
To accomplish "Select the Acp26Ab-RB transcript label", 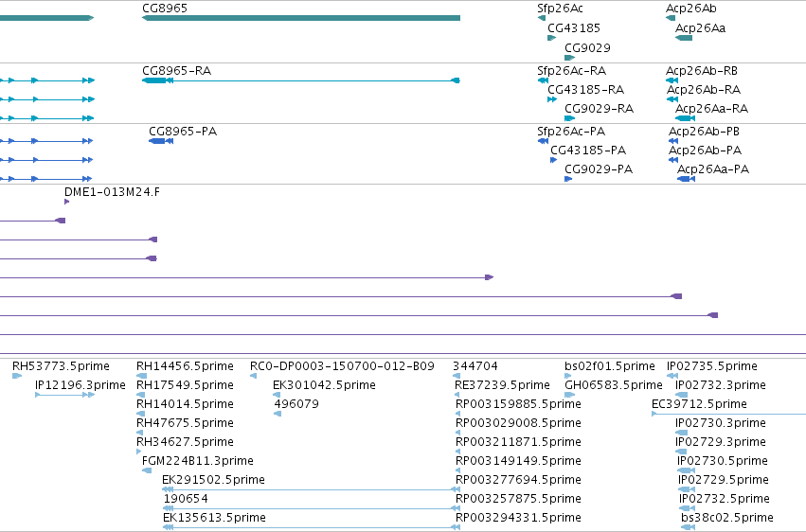I will pos(702,70).
